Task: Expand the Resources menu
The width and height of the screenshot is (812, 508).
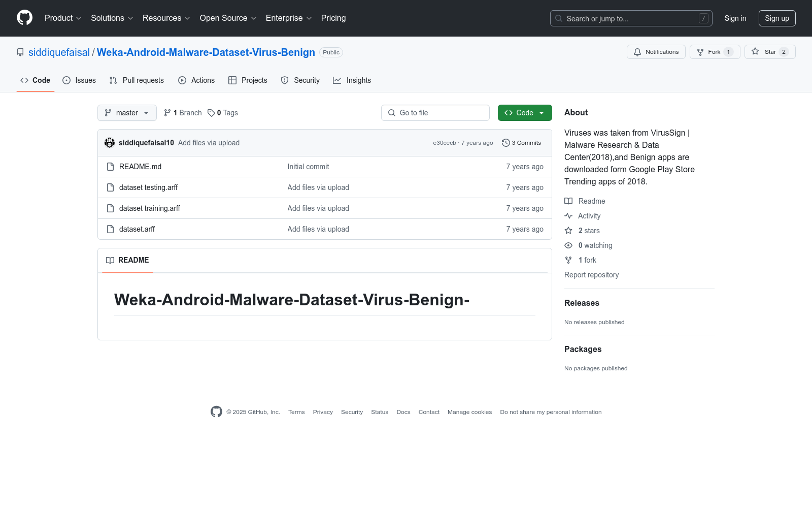Action: click(x=166, y=18)
